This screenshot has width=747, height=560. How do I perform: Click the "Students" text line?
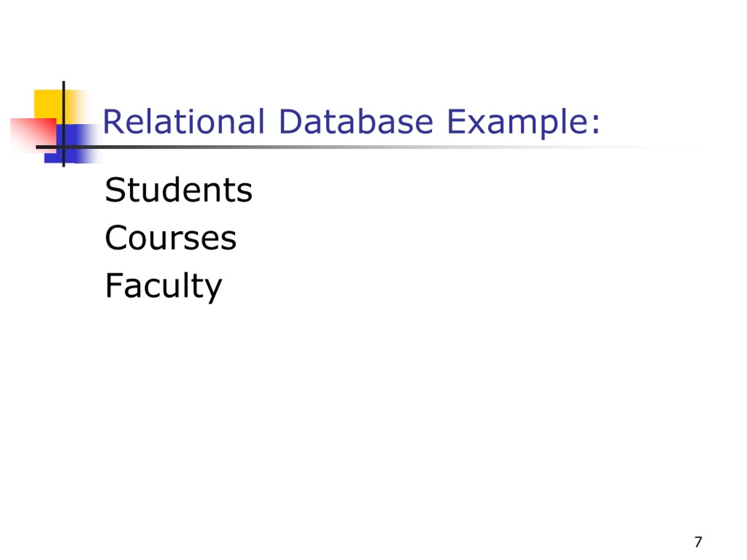[x=179, y=190]
